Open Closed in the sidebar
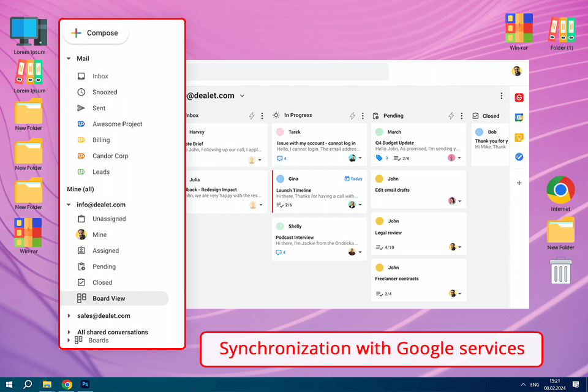This screenshot has width=588, height=392. 102,282
